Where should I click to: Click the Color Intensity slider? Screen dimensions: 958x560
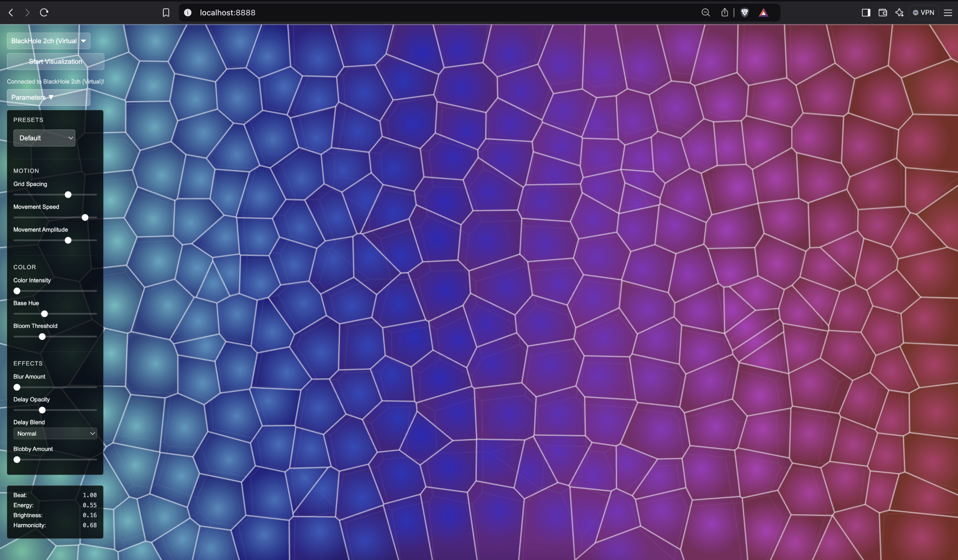55,291
